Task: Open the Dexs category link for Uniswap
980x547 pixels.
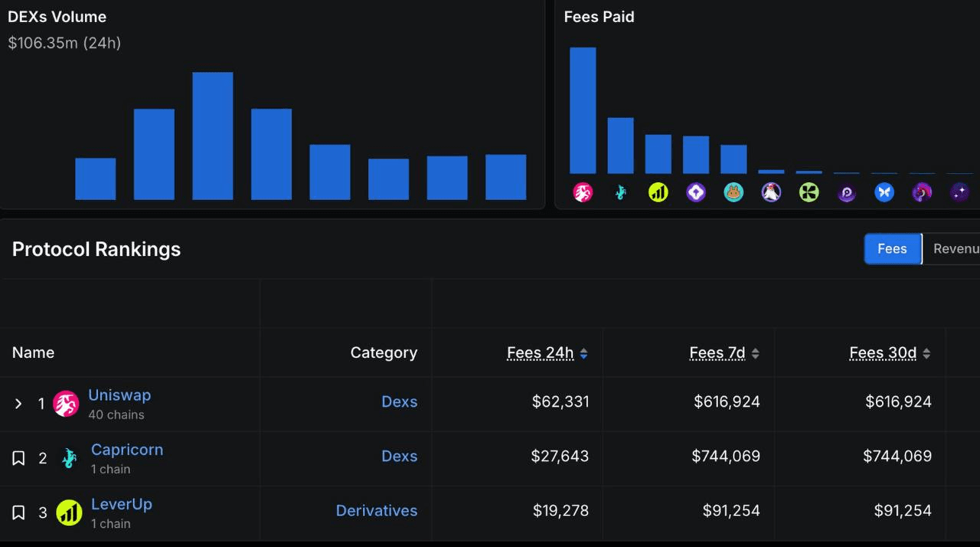Action: point(400,401)
